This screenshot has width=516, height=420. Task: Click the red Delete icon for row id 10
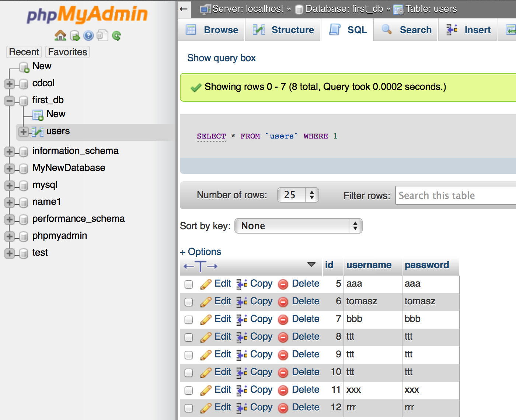[283, 373]
